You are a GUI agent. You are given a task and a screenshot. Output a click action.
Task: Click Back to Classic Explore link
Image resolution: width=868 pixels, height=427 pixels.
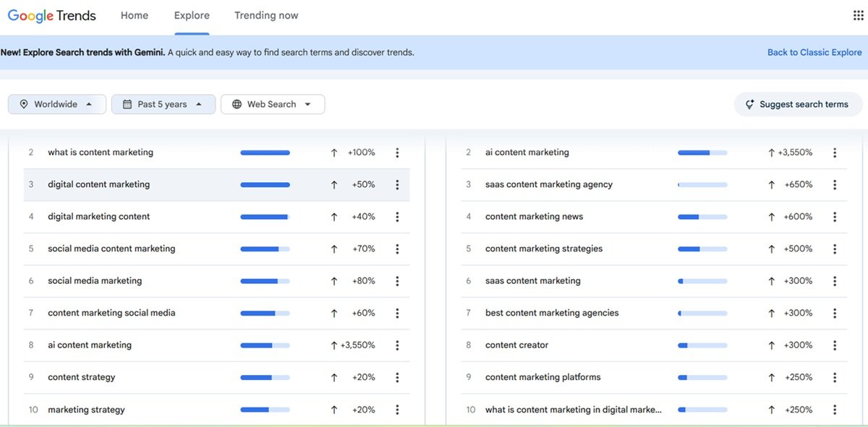click(814, 52)
